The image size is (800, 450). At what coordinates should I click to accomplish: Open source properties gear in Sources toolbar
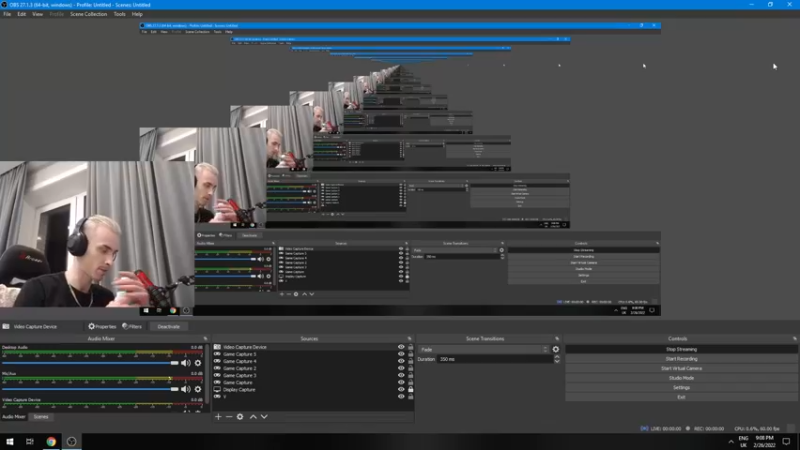tap(240, 417)
